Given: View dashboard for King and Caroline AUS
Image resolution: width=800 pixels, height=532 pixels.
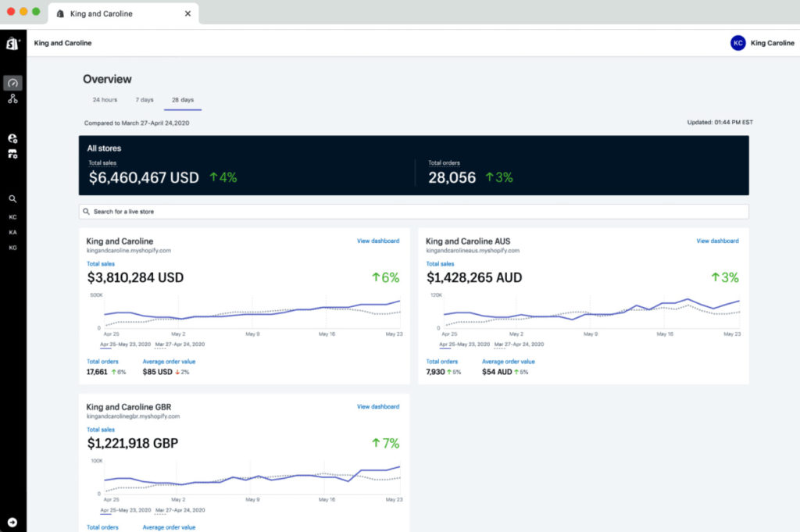Looking at the screenshot, I should point(717,241).
